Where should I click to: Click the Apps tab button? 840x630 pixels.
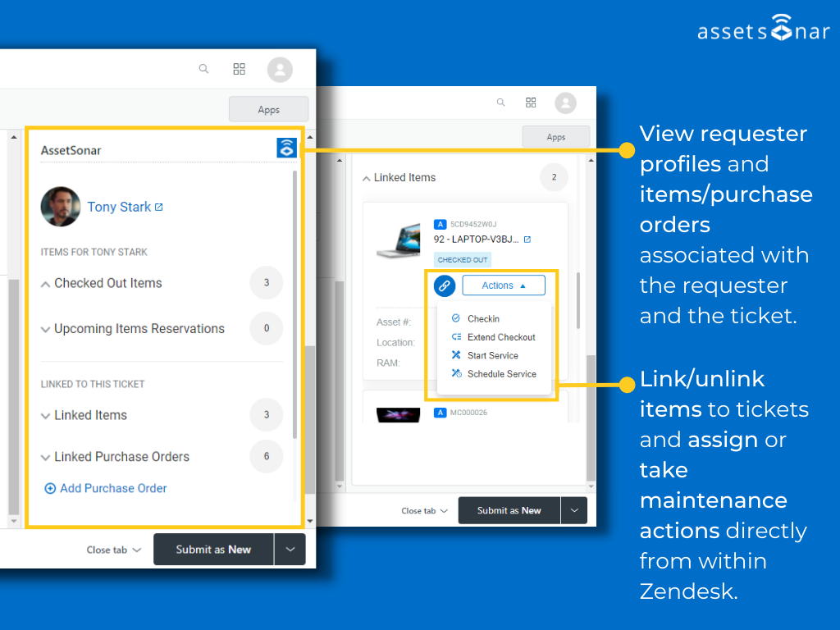pyautogui.click(x=268, y=108)
